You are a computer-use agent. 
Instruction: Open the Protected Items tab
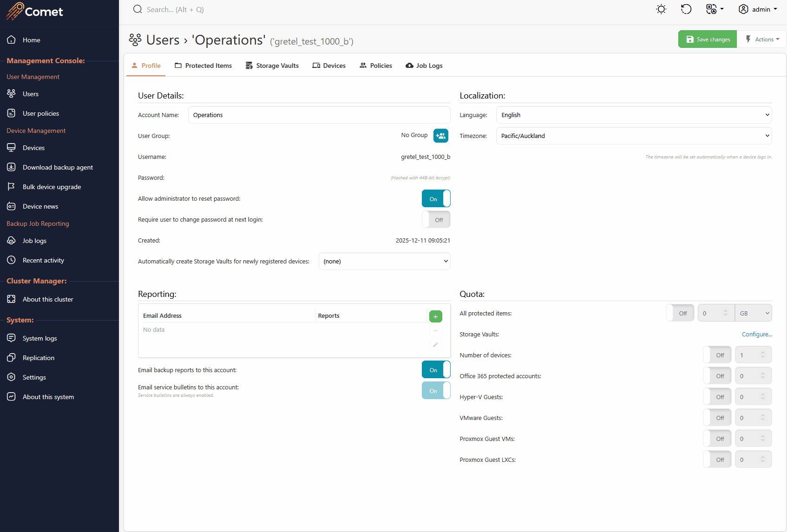[203, 66]
